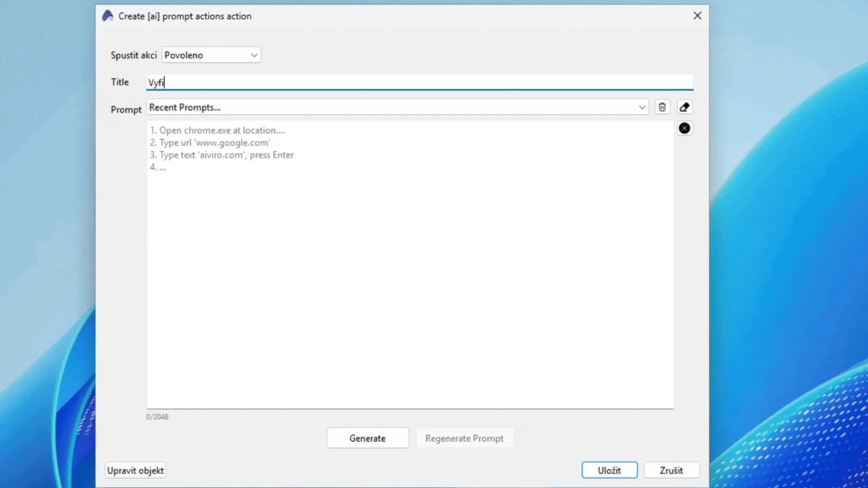Open the Spustit akci combo box

click(x=211, y=55)
